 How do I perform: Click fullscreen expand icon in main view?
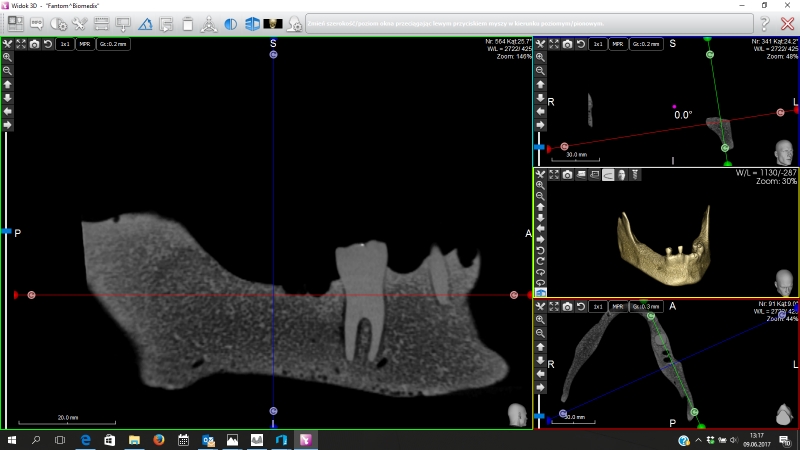pyautogui.click(x=21, y=44)
